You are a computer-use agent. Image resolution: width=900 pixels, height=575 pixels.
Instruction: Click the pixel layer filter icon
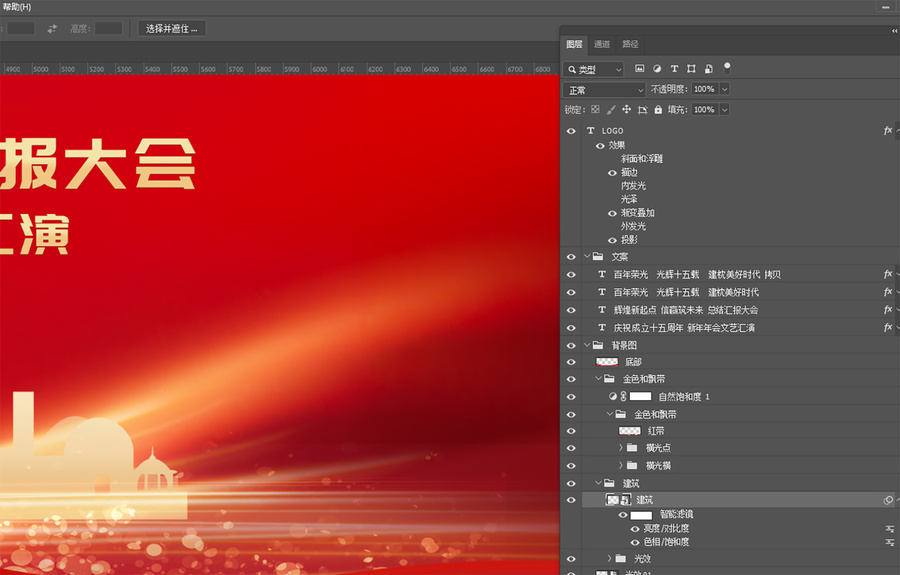[x=639, y=69]
